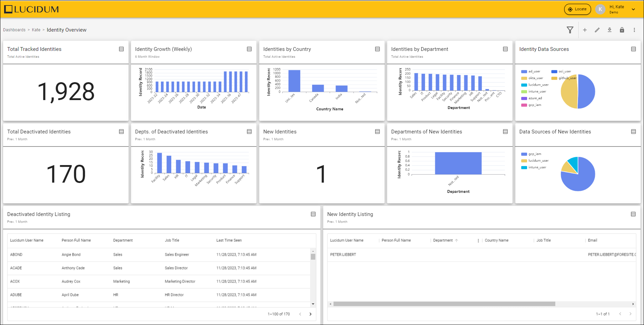The width and height of the screenshot is (644, 325).
Task: Open Total Deactivated Identities card menu icon
Action: pyautogui.click(x=121, y=132)
